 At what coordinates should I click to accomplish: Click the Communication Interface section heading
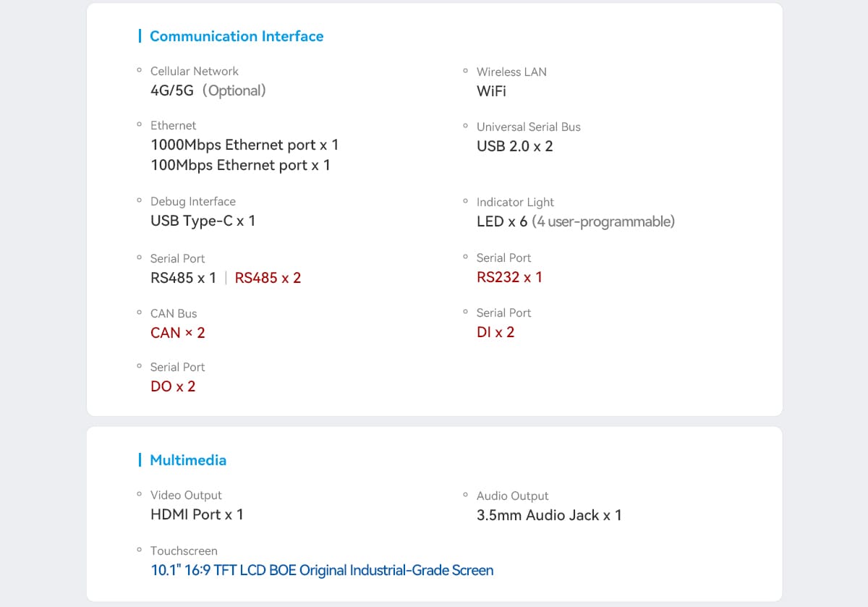pyautogui.click(x=237, y=36)
